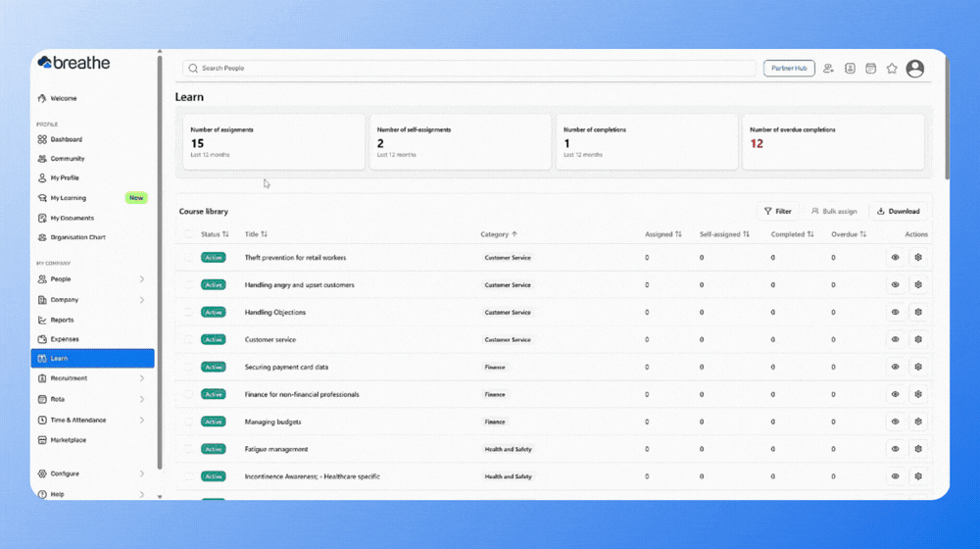980x549 pixels.
Task: Open My Documents in sidebar
Action: coord(92,219)
